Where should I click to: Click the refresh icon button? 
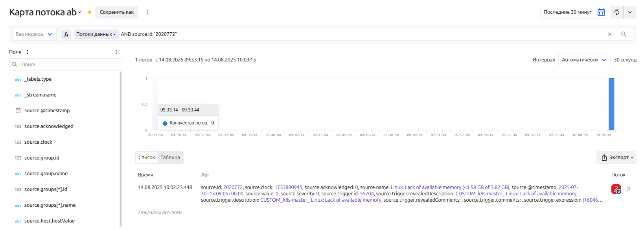617,12
